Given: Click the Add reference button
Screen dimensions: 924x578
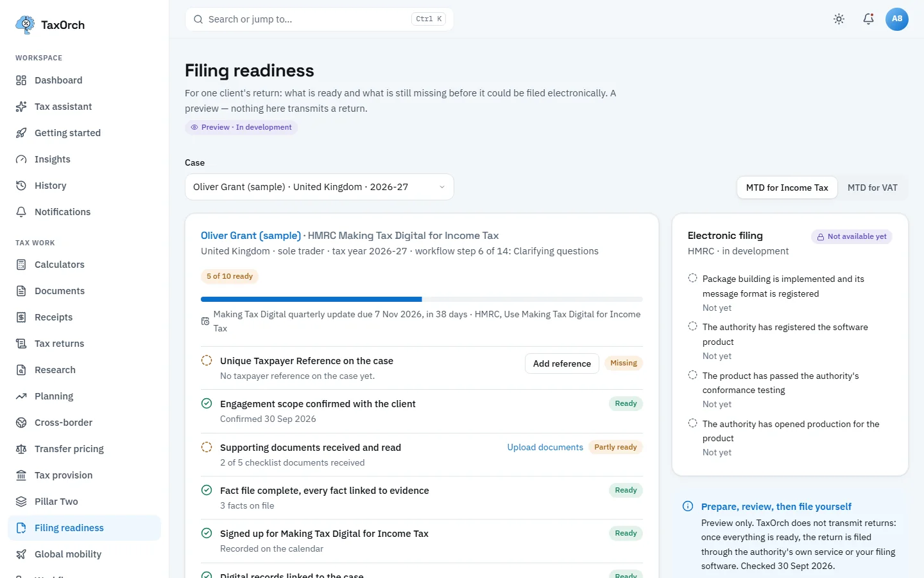Looking at the screenshot, I should 561,363.
